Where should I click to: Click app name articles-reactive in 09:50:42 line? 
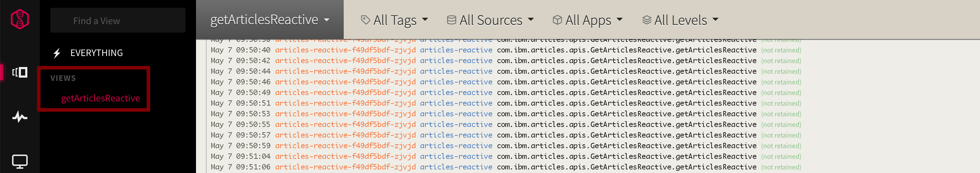click(x=456, y=61)
